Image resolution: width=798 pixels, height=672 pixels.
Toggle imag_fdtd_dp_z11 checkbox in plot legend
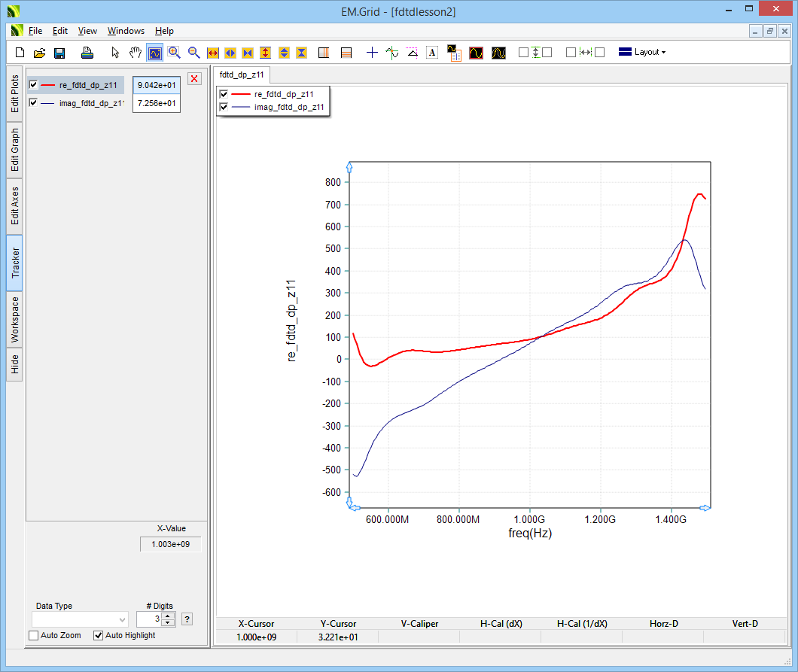224,108
